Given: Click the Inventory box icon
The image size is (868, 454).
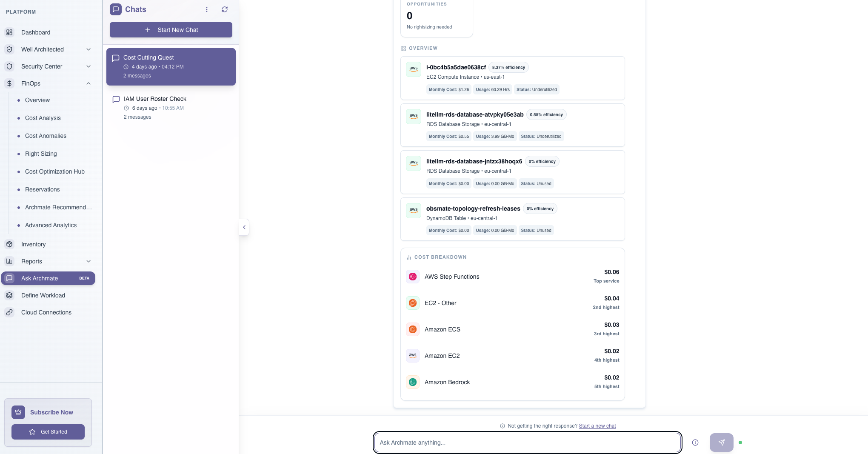Looking at the screenshot, I should point(9,244).
